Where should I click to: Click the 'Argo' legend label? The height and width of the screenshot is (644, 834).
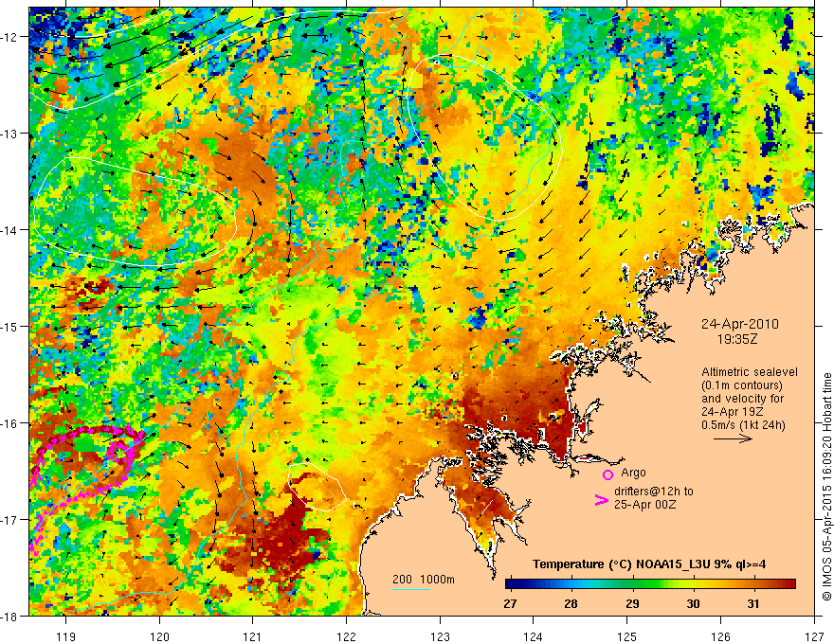tap(633, 473)
